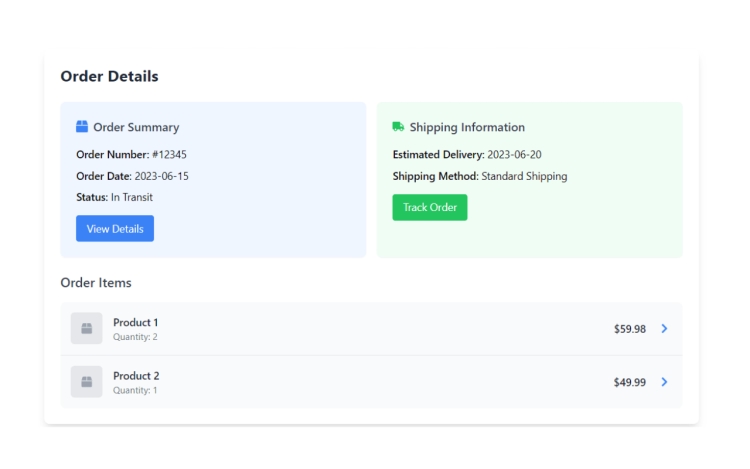Open the Product 1 item name
750x469 pixels.
click(x=136, y=322)
